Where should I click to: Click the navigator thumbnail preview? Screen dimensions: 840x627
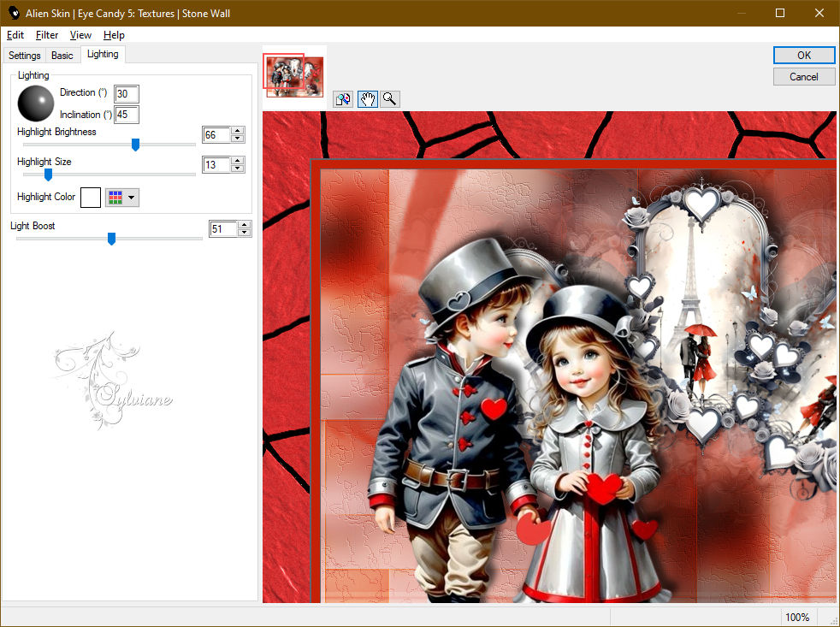pos(293,75)
